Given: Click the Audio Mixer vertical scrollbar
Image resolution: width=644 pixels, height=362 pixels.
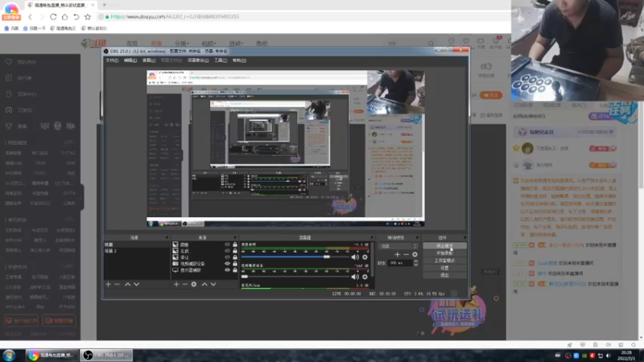Looking at the screenshot, I should [372, 258].
